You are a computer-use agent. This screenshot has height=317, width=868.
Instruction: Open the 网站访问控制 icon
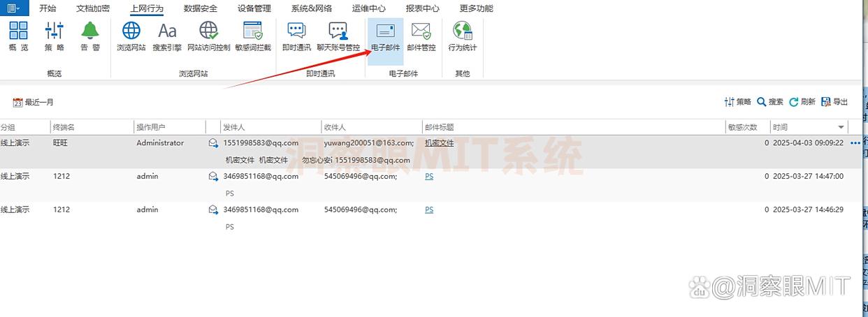click(x=208, y=36)
